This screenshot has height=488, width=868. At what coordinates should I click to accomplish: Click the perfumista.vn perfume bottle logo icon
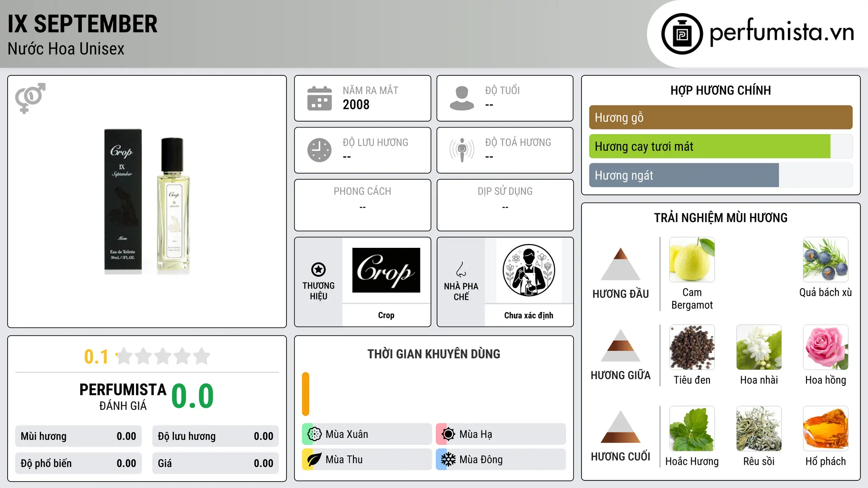coord(682,34)
